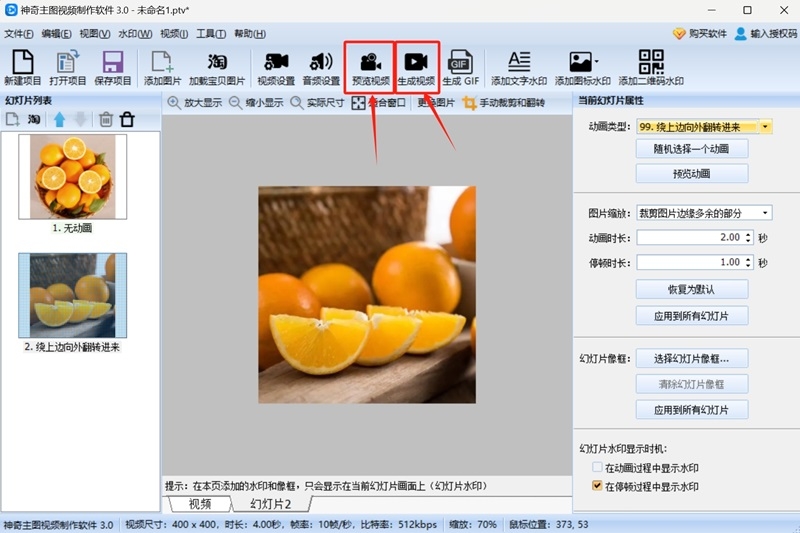Screen dimensions: 800x533
Task: Open the 水印(W) menu
Action: click(135, 34)
